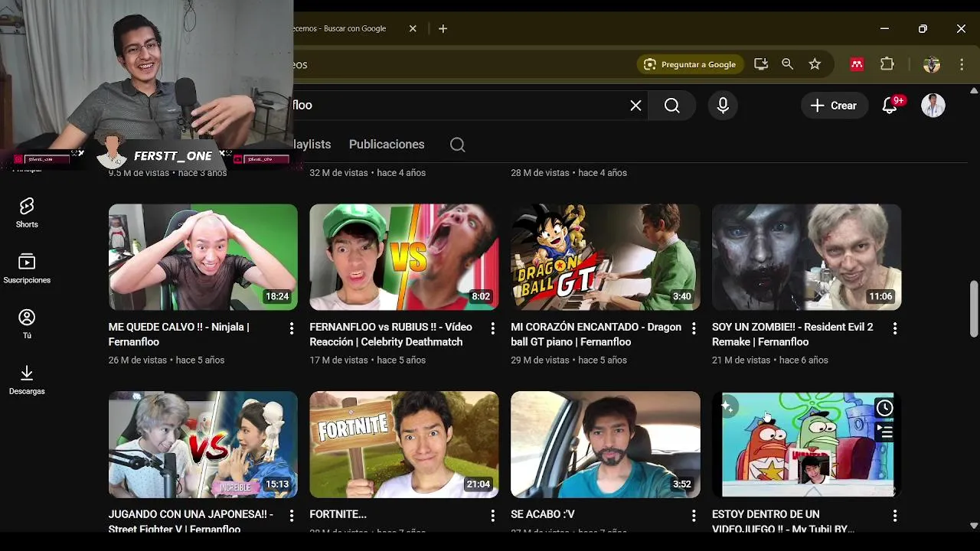
Task: Open options for FORTNITE video
Action: click(x=492, y=516)
